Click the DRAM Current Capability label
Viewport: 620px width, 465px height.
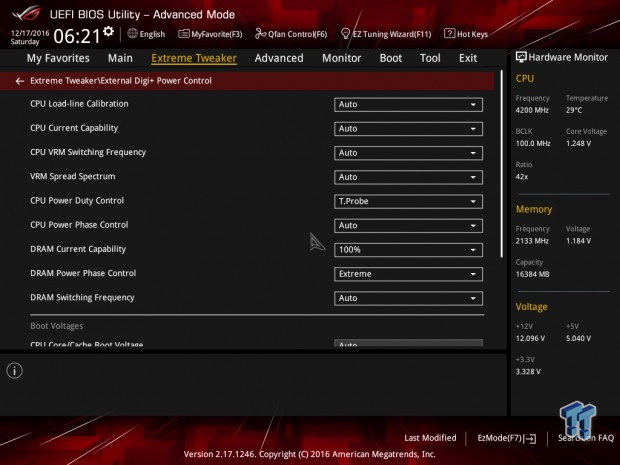coord(78,249)
